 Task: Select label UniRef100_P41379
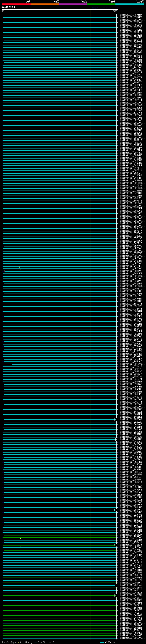click(131, 613)
